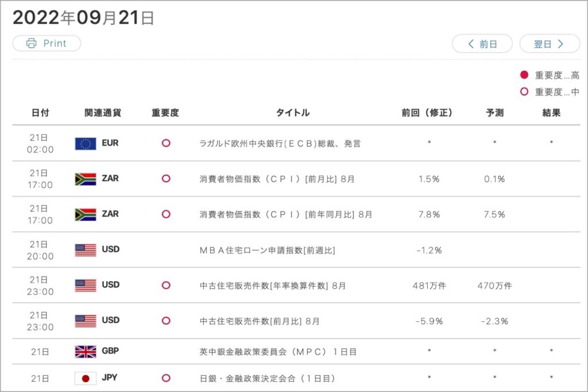Click the previous value 7.8%

coord(429,214)
